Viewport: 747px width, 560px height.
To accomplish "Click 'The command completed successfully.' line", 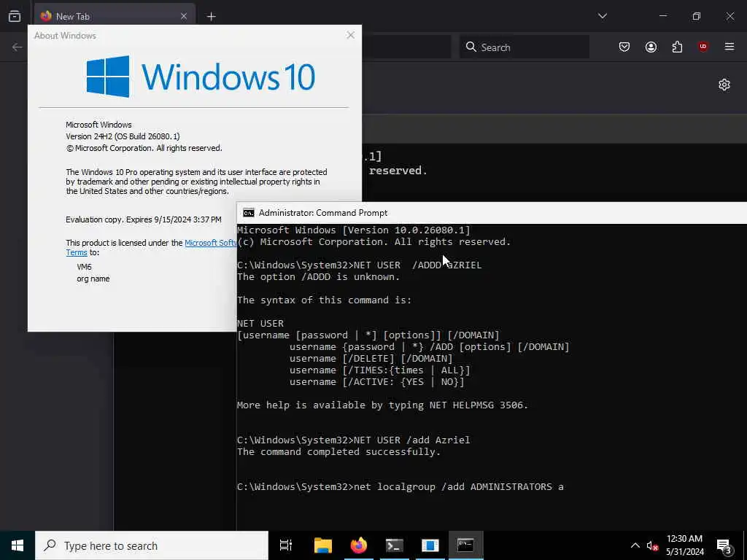I will click(x=339, y=452).
